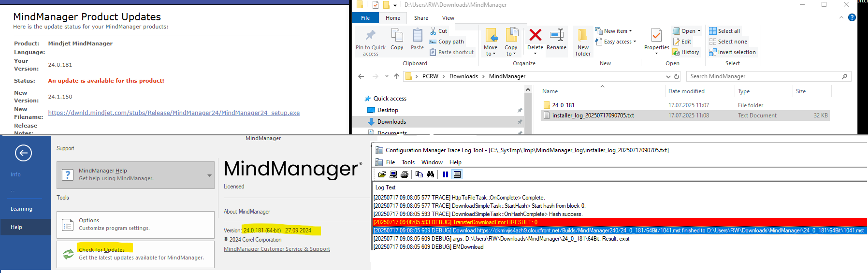Click the binoculars Find icon in the Trace Log Tool

click(x=430, y=174)
